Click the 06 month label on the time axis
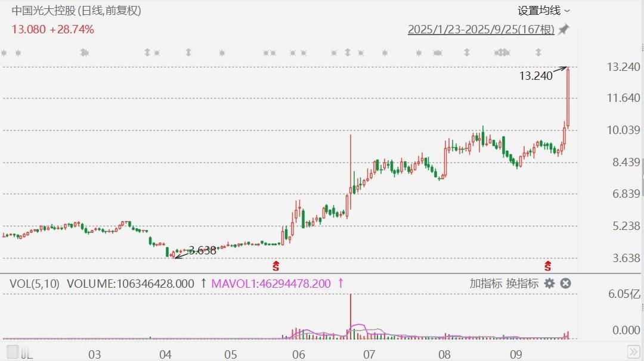The width and height of the screenshot is (644, 361). 299,354
